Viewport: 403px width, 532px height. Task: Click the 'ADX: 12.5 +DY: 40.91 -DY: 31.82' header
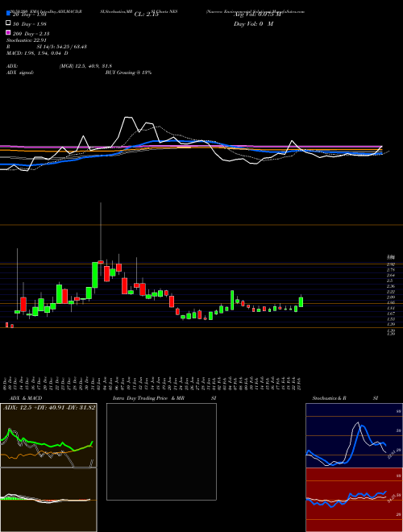point(49,408)
